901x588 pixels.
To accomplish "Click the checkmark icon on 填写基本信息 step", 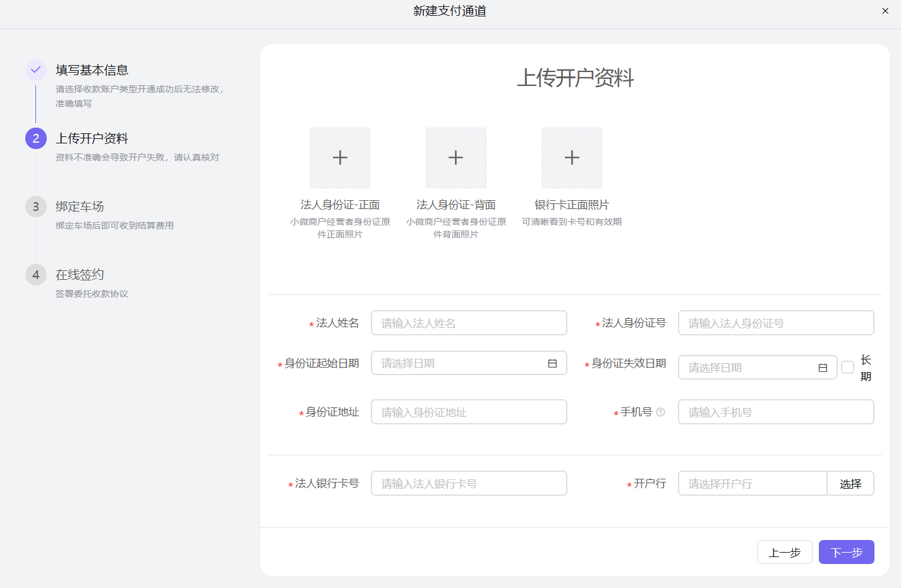I will click(36, 70).
